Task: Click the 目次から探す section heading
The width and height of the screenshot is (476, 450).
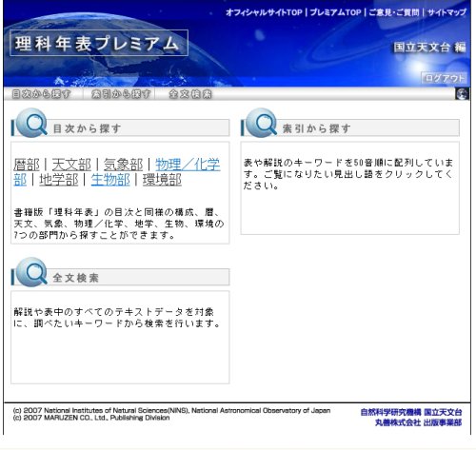Action: (x=87, y=128)
